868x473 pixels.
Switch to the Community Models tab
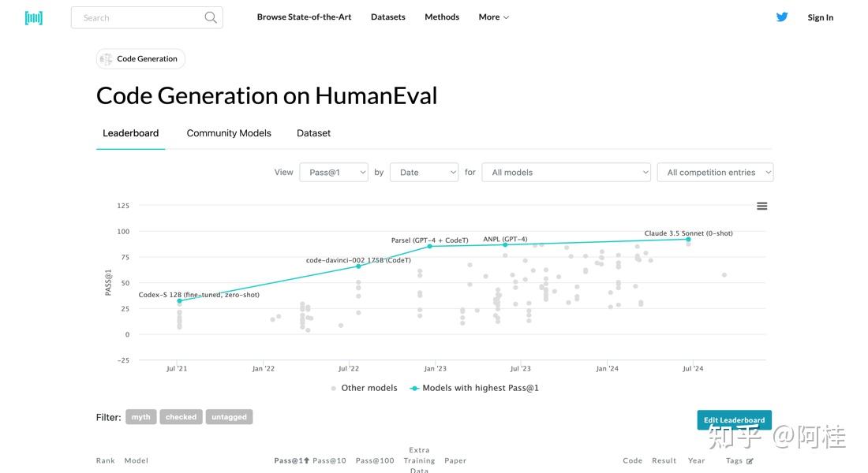(x=229, y=133)
